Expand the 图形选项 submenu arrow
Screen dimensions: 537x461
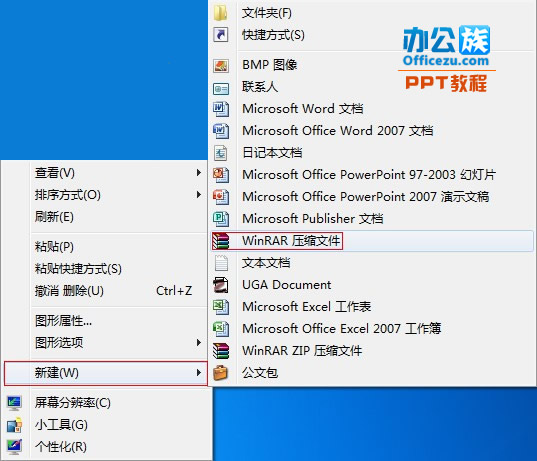click(199, 342)
